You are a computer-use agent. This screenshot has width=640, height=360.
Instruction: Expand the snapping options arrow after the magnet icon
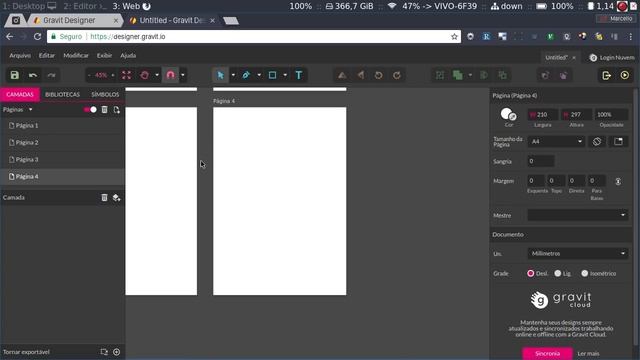pyautogui.click(x=183, y=75)
